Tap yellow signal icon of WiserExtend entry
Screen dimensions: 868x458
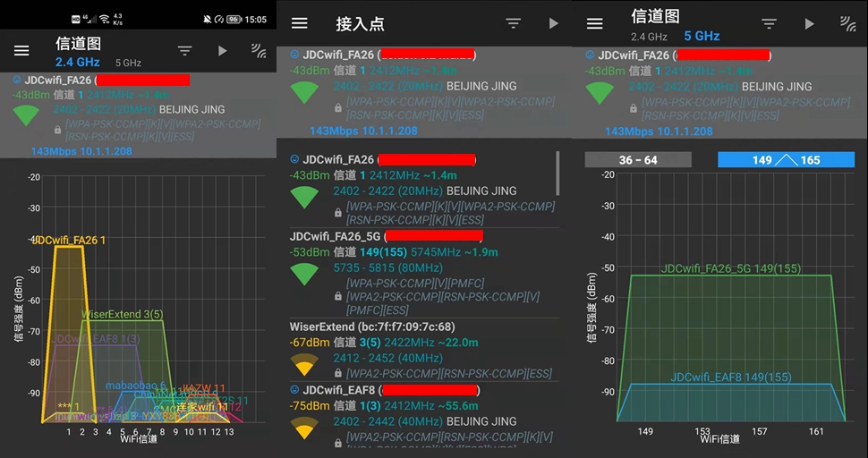click(x=304, y=364)
